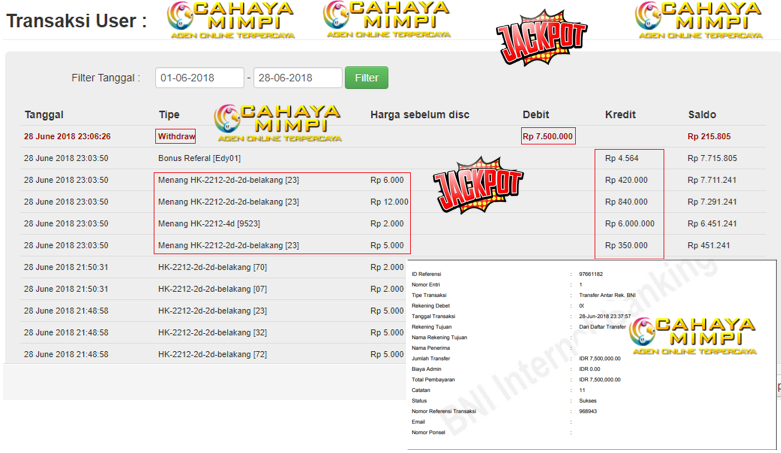Click the Saldo column header
The image size is (781, 453).
pos(702,115)
